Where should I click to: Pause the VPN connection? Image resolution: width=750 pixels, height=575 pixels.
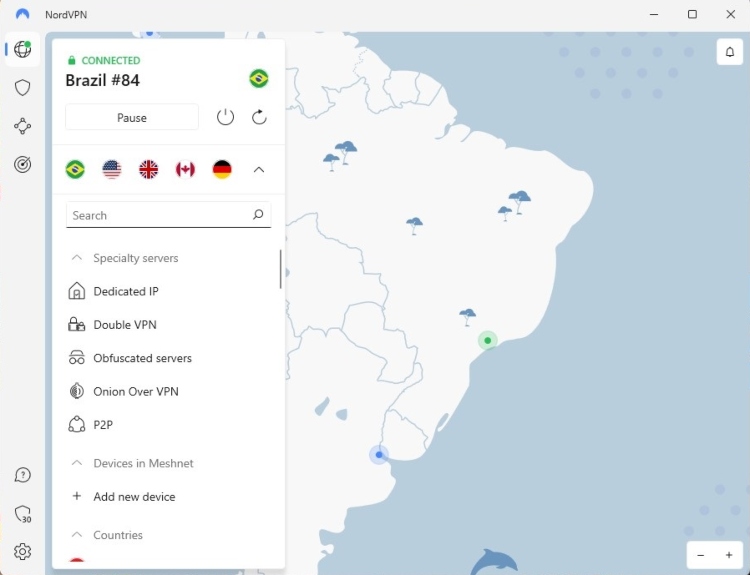click(132, 117)
